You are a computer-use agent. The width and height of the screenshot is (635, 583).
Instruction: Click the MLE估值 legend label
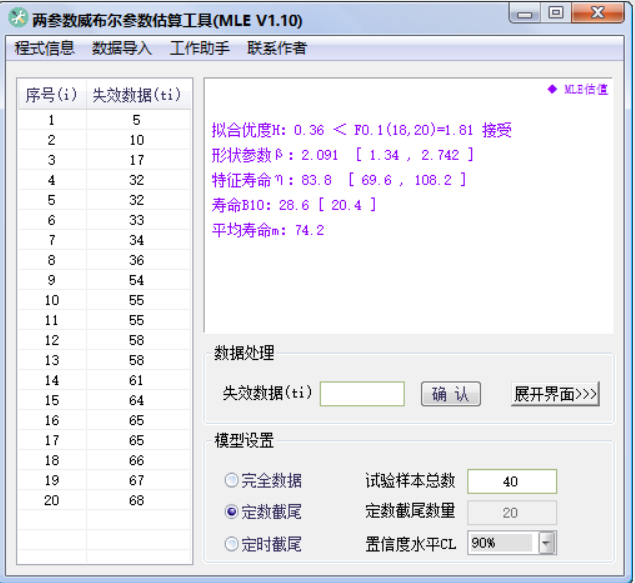point(578,89)
